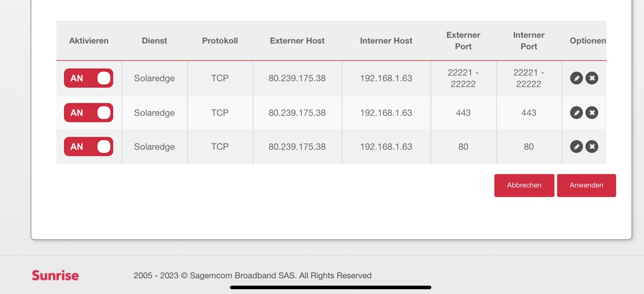Select internal host cell of port 443 row
The image size is (644, 294).
pyautogui.click(x=386, y=113)
